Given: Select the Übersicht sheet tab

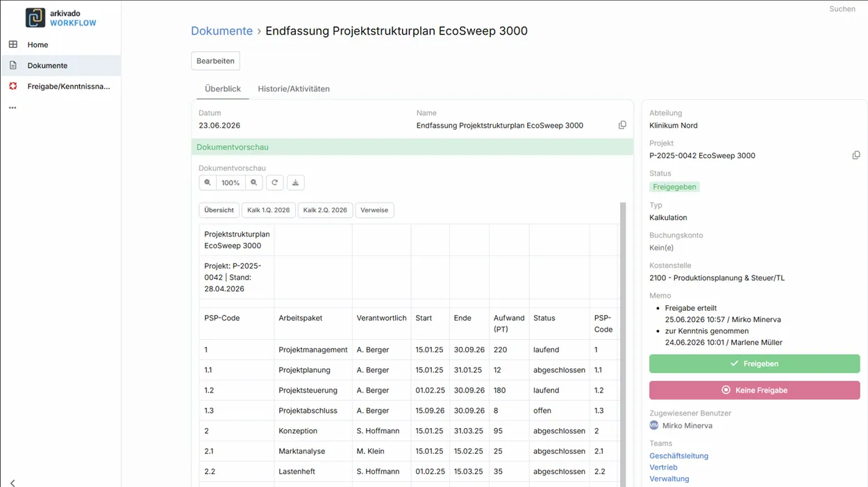Looking at the screenshot, I should click(219, 210).
